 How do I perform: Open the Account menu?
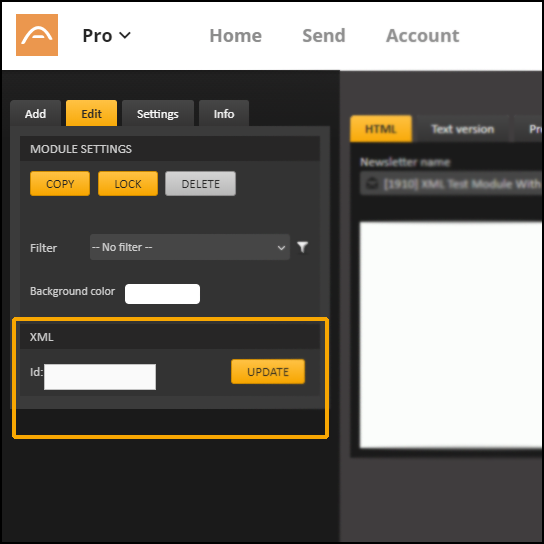pyautogui.click(x=423, y=35)
